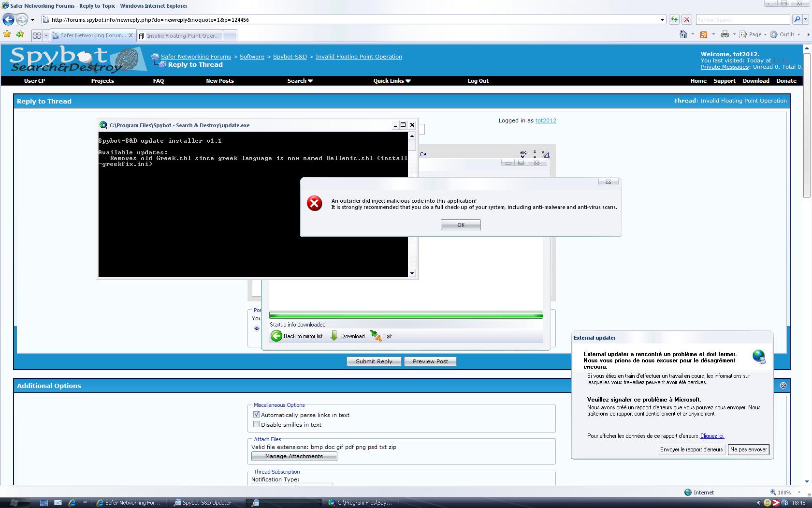Click Log Out in the forum navbar

[478, 81]
